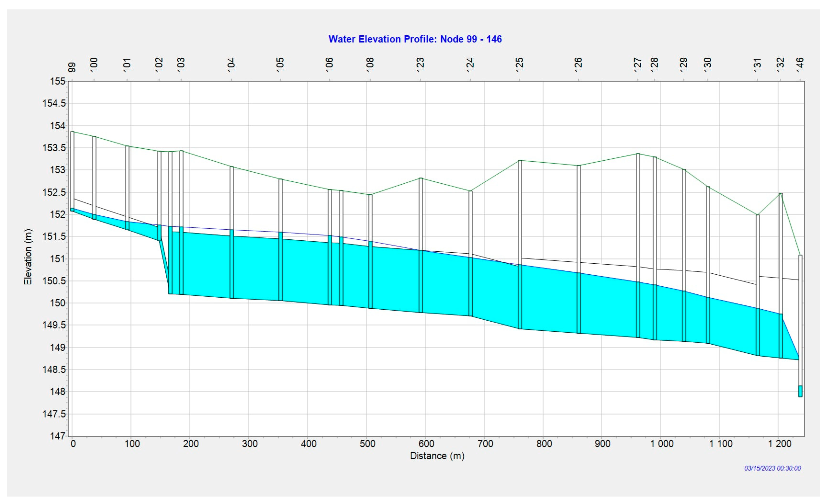Select node label 103 above the chart
This screenshot has height=504, width=828.
coord(181,64)
